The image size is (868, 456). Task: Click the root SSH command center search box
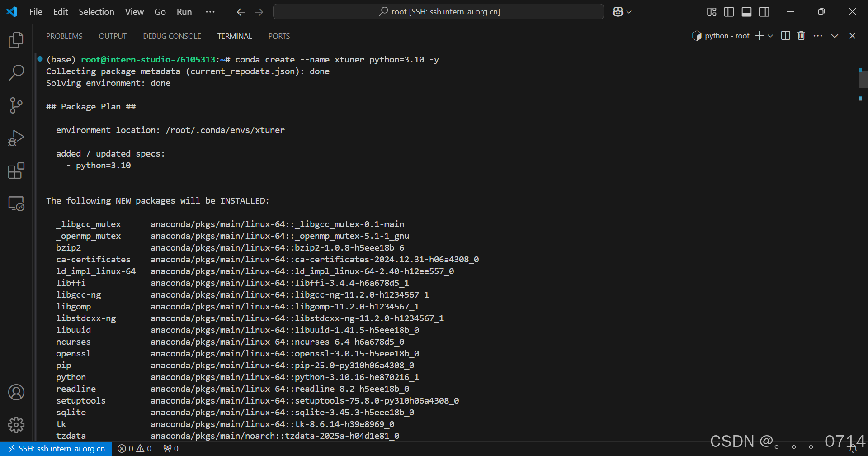point(438,12)
